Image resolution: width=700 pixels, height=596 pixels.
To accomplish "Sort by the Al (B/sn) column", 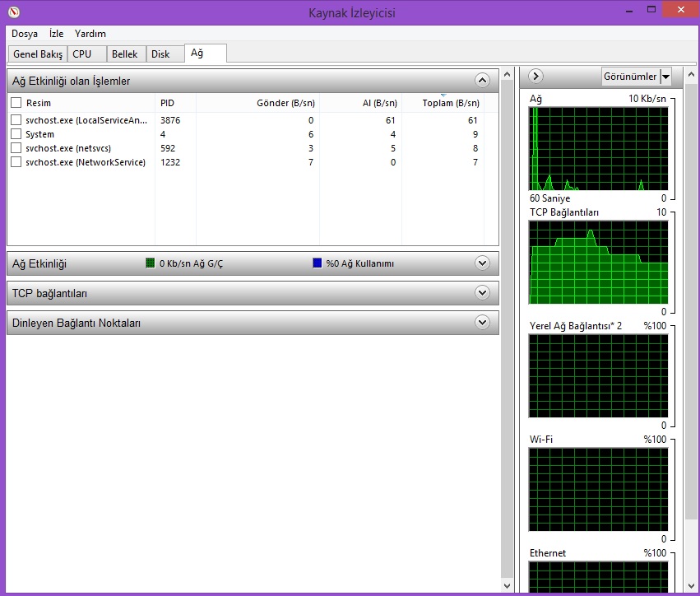I will pyautogui.click(x=361, y=103).
